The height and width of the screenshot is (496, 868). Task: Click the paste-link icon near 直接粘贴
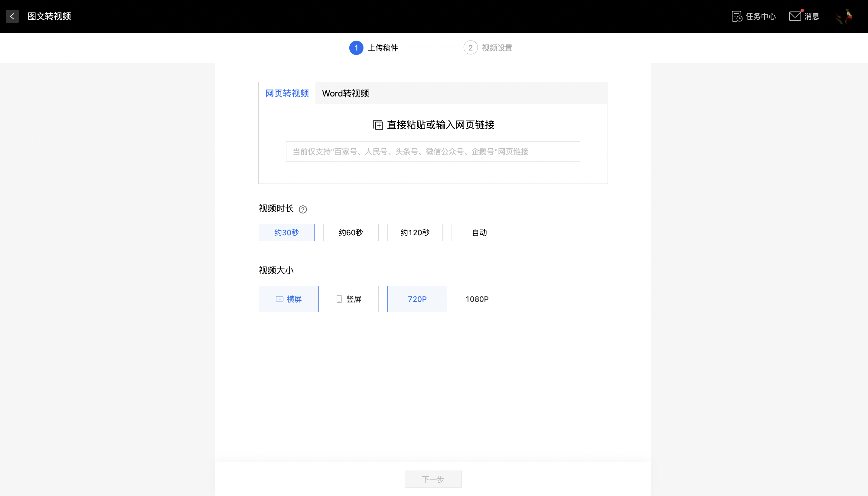point(378,125)
